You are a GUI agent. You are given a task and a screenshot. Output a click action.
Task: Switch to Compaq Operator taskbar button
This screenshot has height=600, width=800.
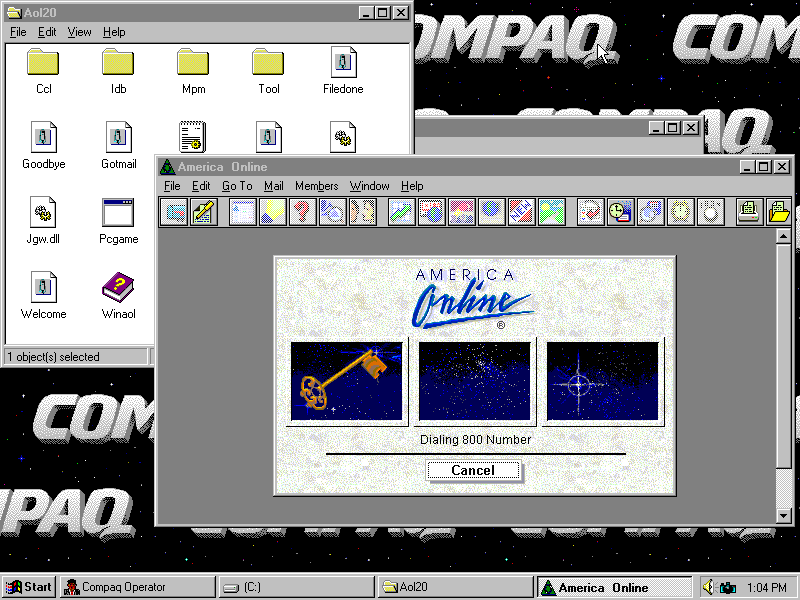[137, 587]
